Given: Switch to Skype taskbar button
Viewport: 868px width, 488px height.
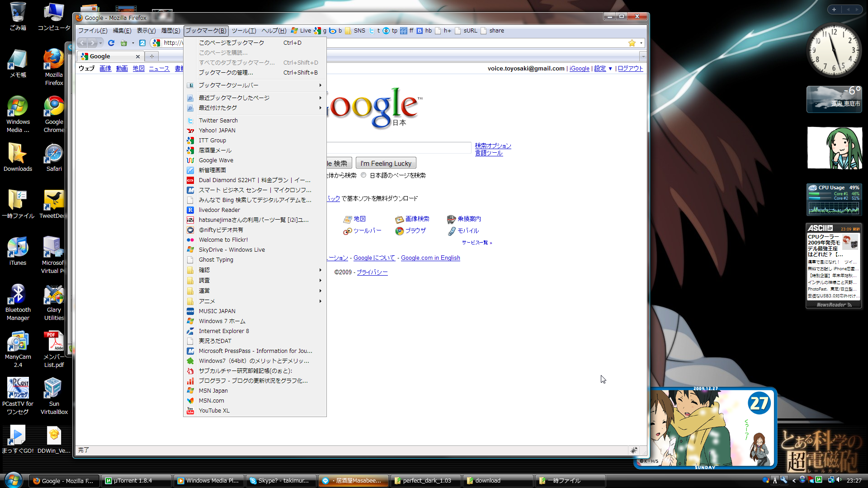Looking at the screenshot, I should tap(281, 481).
